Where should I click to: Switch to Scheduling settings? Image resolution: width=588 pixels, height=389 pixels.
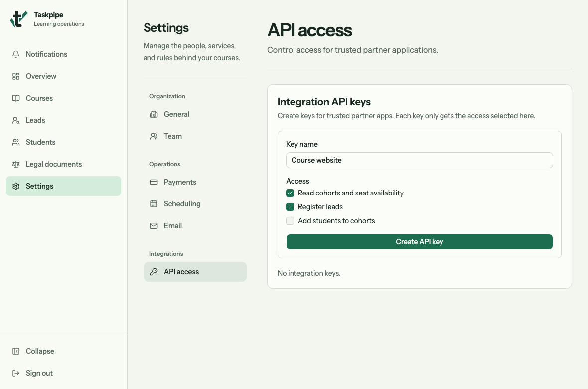tap(195, 204)
